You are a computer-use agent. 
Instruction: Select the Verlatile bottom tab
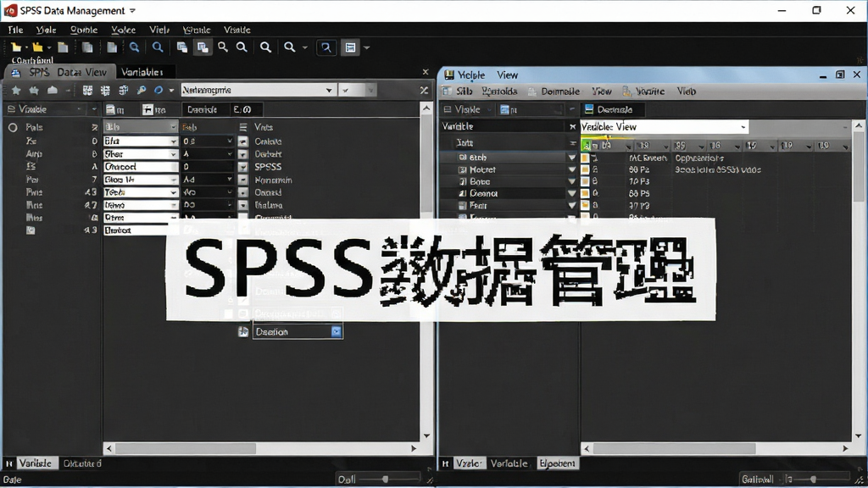509,463
